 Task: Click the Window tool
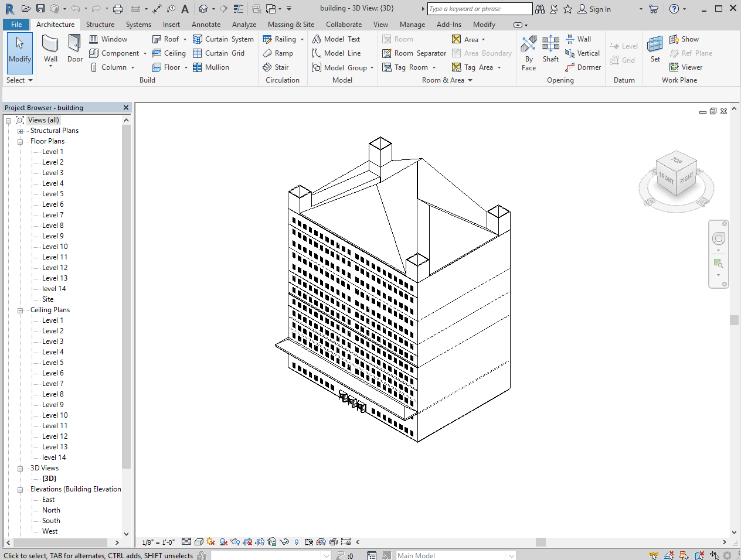coord(108,39)
